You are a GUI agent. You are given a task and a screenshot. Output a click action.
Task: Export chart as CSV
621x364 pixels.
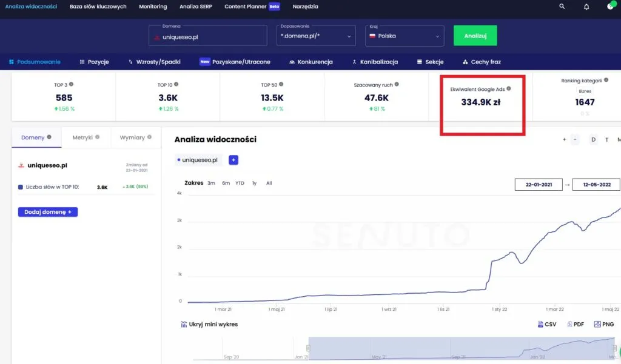tap(546, 324)
